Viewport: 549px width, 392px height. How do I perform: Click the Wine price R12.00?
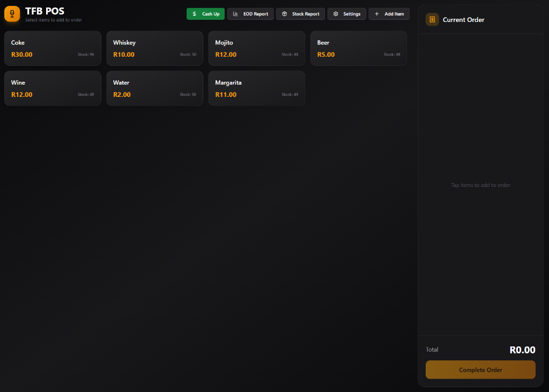tap(21, 94)
